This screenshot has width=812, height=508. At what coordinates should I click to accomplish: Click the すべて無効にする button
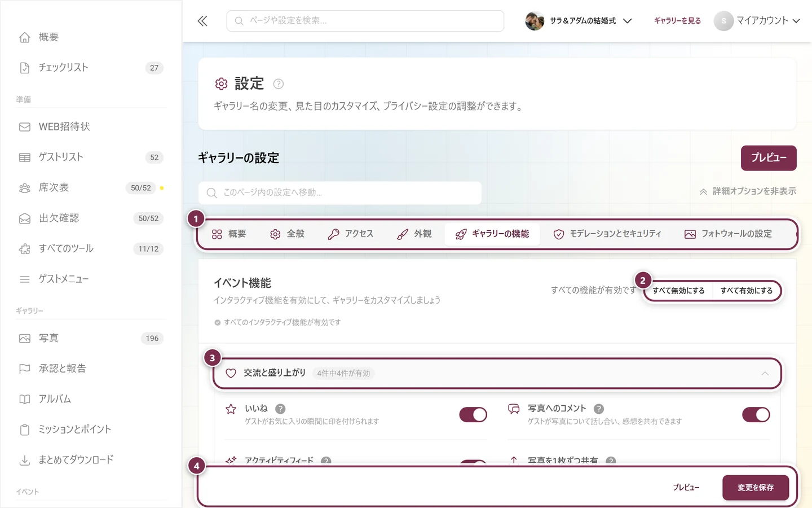678,291
